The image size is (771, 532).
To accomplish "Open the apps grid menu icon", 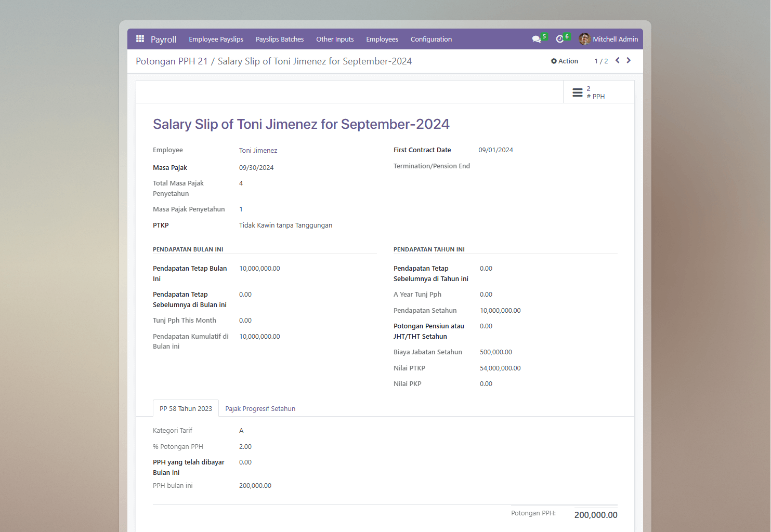I will coord(140,38).
